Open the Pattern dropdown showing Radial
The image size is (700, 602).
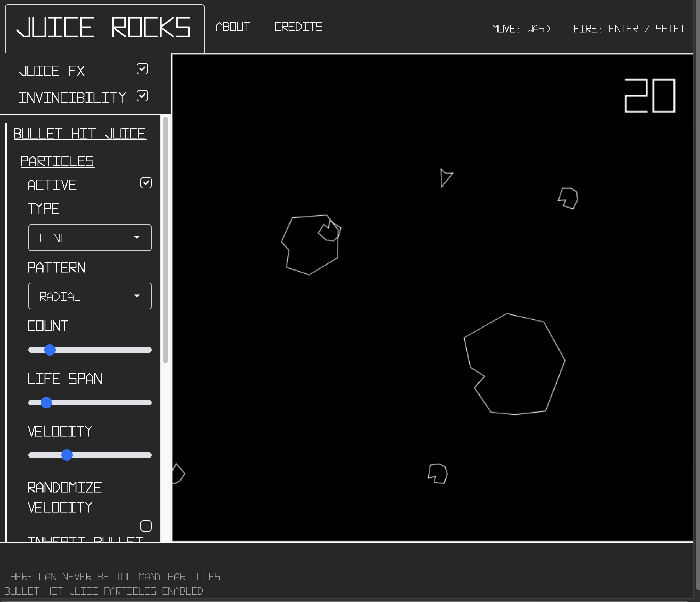90,296
